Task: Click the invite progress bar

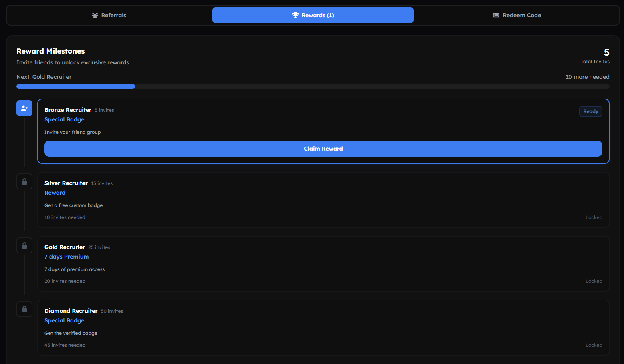Action: coord(313,86)
